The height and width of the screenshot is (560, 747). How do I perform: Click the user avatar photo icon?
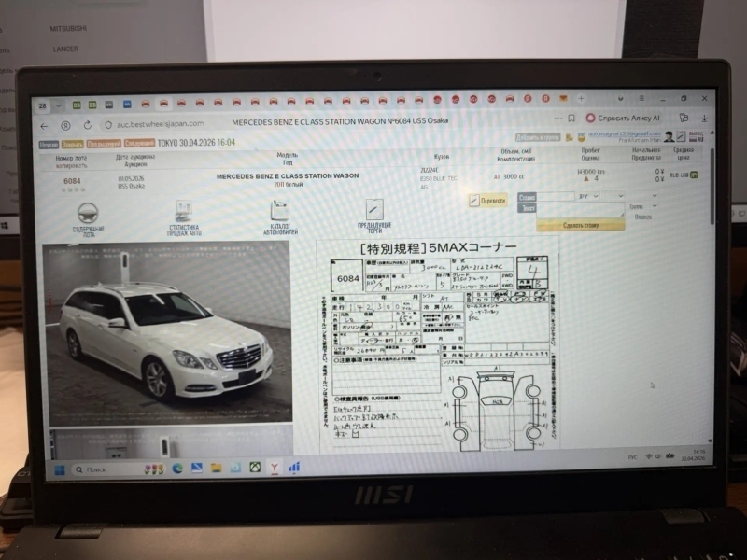pos(669,136)
